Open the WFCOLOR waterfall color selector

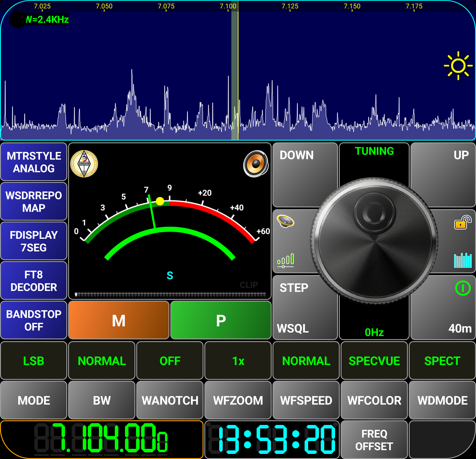coord(374,400)
